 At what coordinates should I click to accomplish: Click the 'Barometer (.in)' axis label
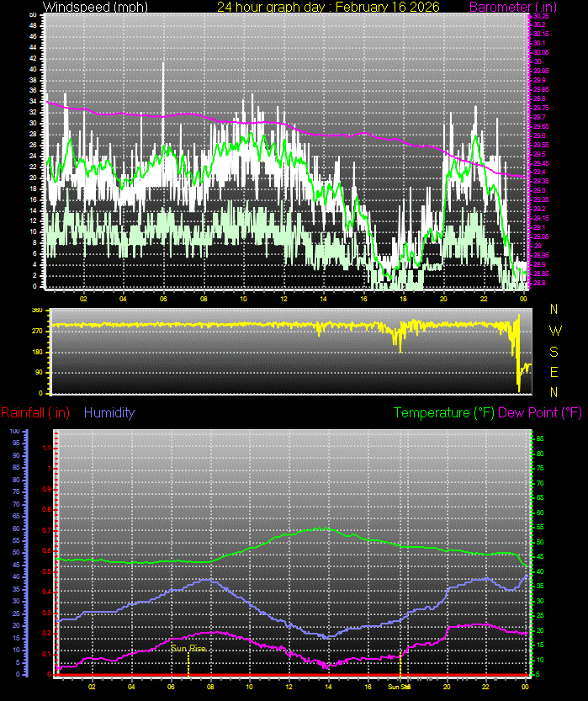point(513,7)
